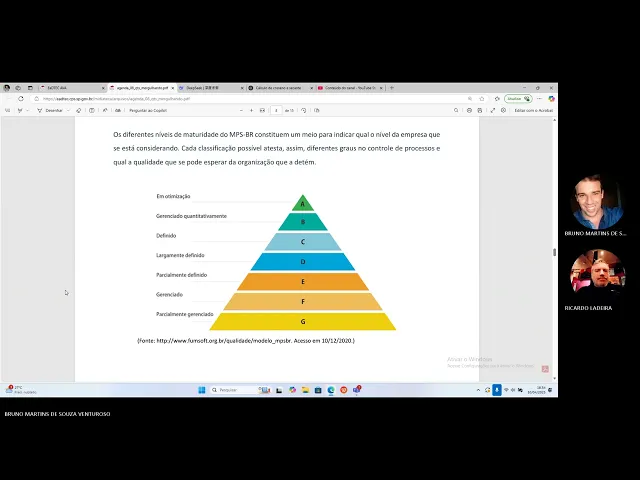Click the browser address bar URL
The height and width of the screenshot is (480, 640).
(116, 99)
